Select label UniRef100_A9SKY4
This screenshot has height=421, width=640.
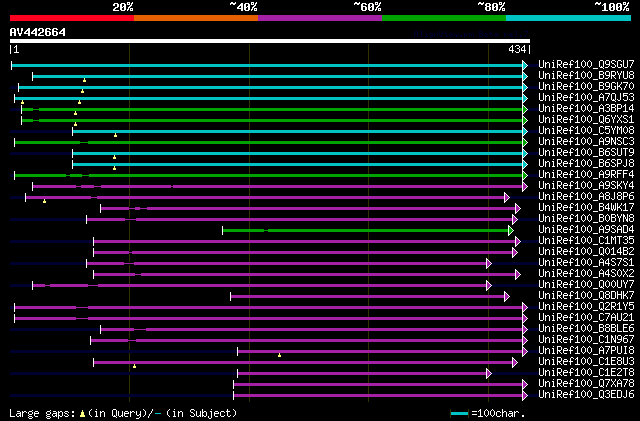pos(586,185)
